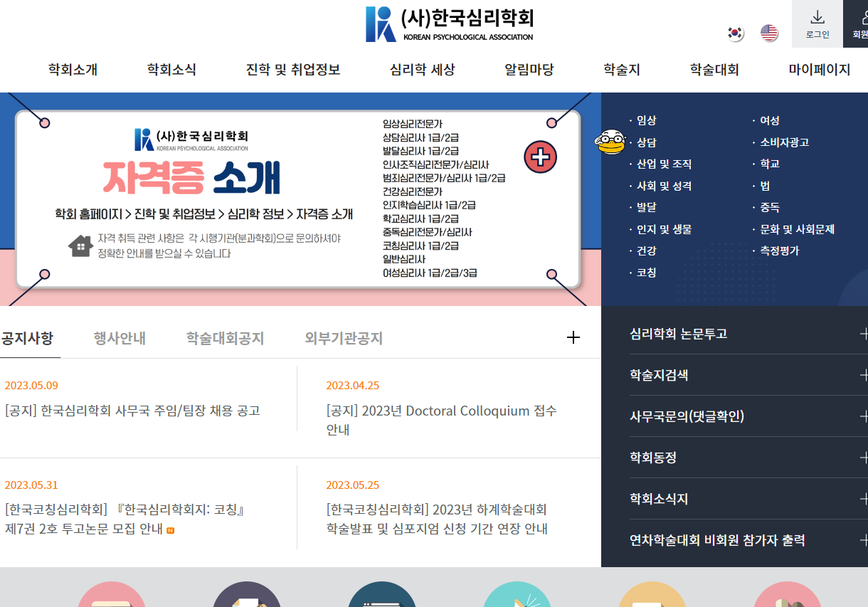The width and height of the screenshot is (868, 607).
Task: Open the dark teal circular shortcut icon
Action: pos(382,594)
